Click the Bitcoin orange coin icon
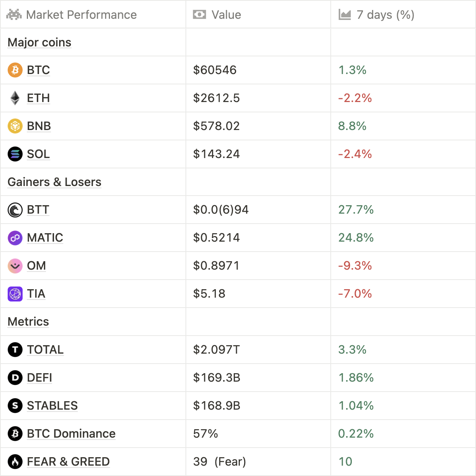The image size is (476, 476). coord(15,70)
